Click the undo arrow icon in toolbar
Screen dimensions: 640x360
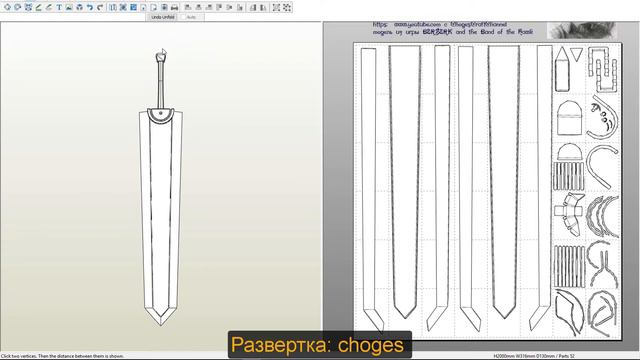pyautogui.click(x=90, y=7)
